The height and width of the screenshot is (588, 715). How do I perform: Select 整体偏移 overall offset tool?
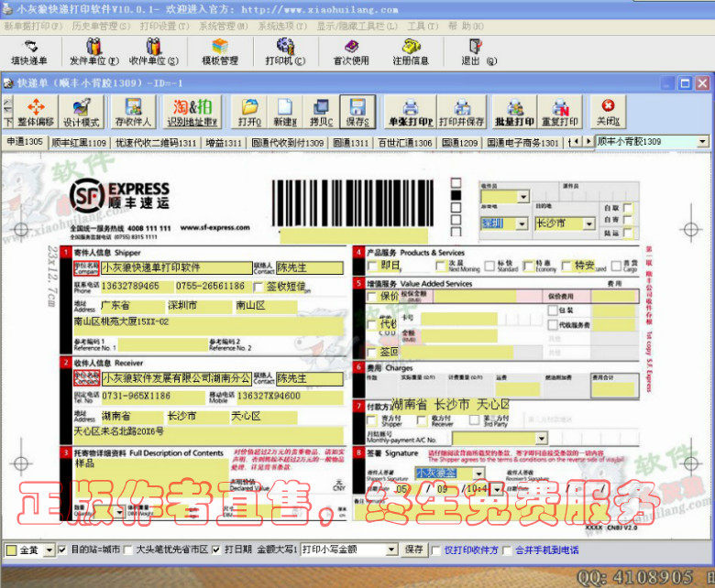36,112
